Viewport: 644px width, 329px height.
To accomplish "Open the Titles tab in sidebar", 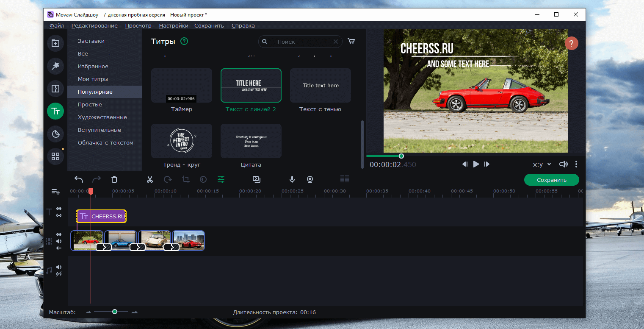I will click(x=55, y=112).
